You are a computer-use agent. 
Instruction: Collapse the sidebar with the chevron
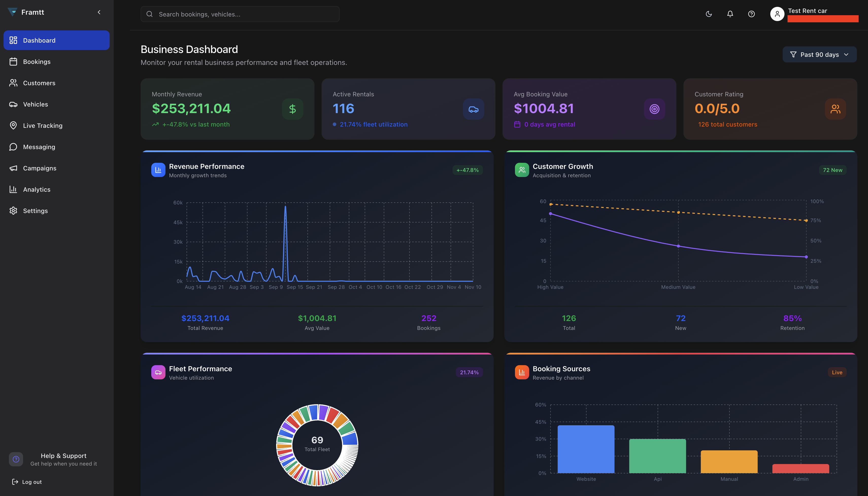click(x=99, y=12)
